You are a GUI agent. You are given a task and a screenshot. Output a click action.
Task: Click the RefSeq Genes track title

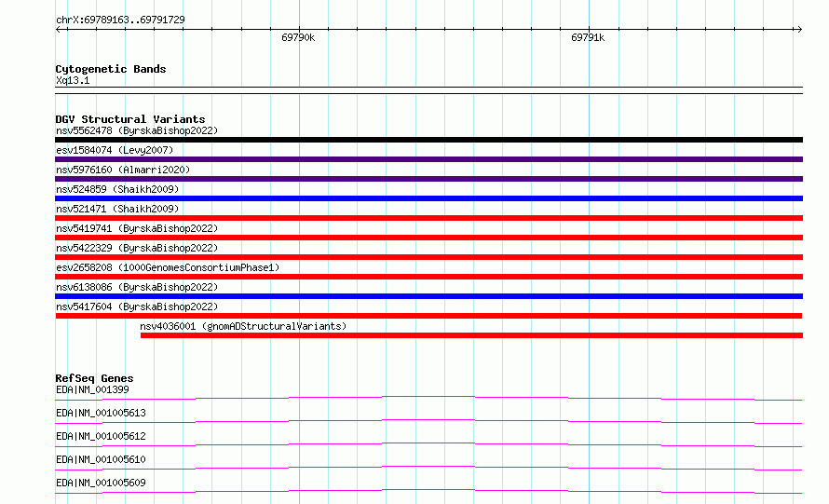(x=94, y=378)
